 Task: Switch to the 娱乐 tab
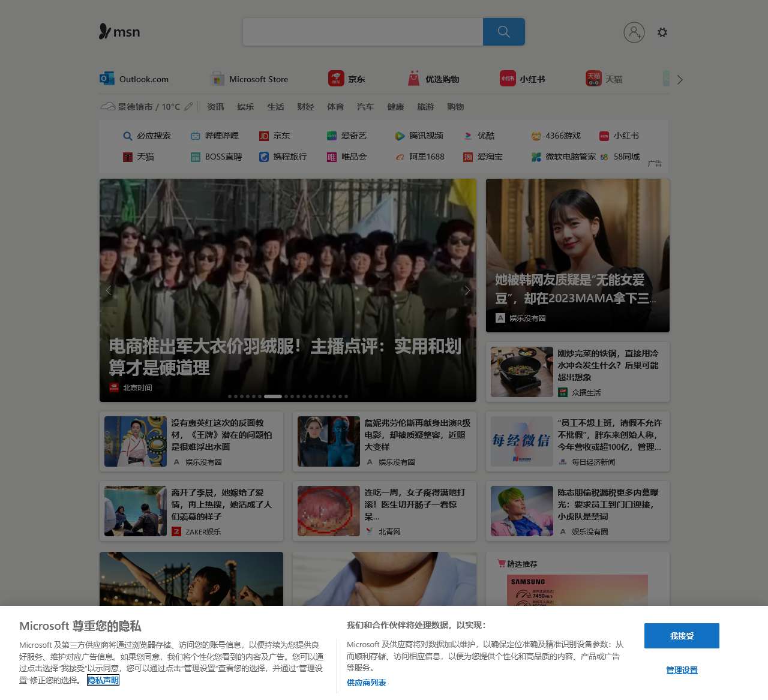[245, 106]
